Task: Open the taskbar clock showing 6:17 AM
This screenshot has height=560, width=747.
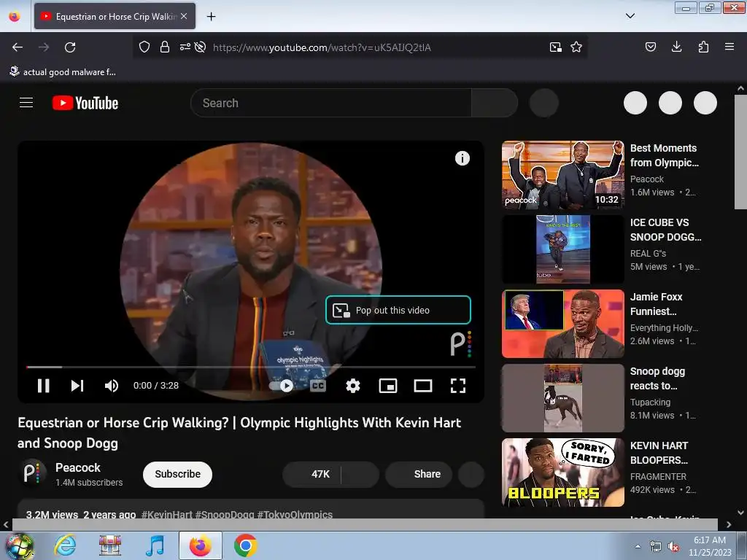Action: tap(710, 546)
